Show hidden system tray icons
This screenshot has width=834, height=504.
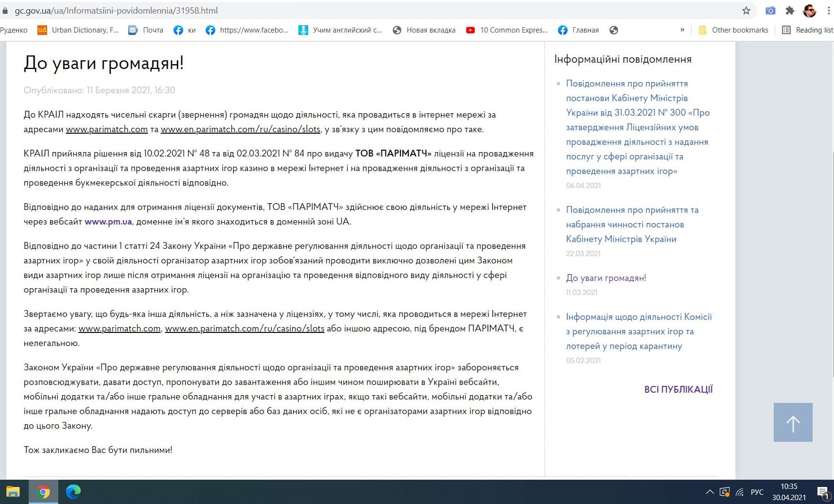tap(710, 492)
